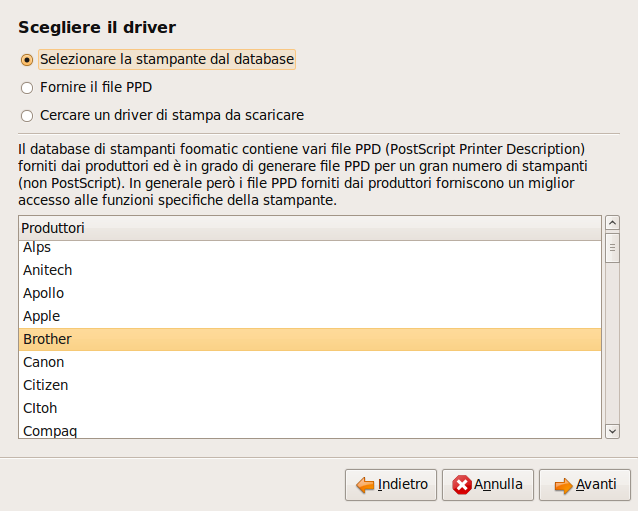Cancel the wizard with Annulla
638x511 pixels.
click(x=487, y=485)
